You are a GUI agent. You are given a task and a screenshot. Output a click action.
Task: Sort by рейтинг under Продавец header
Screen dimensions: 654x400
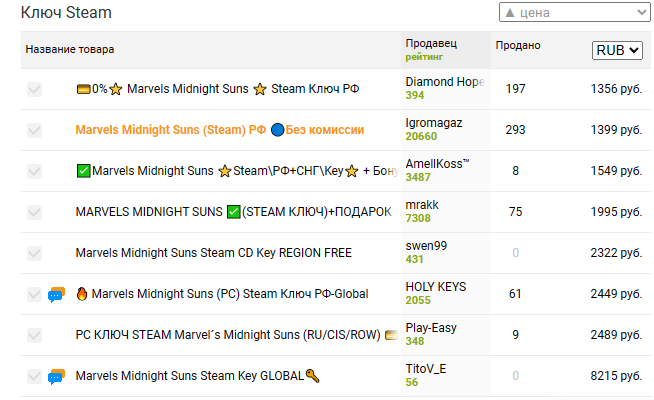424,57
